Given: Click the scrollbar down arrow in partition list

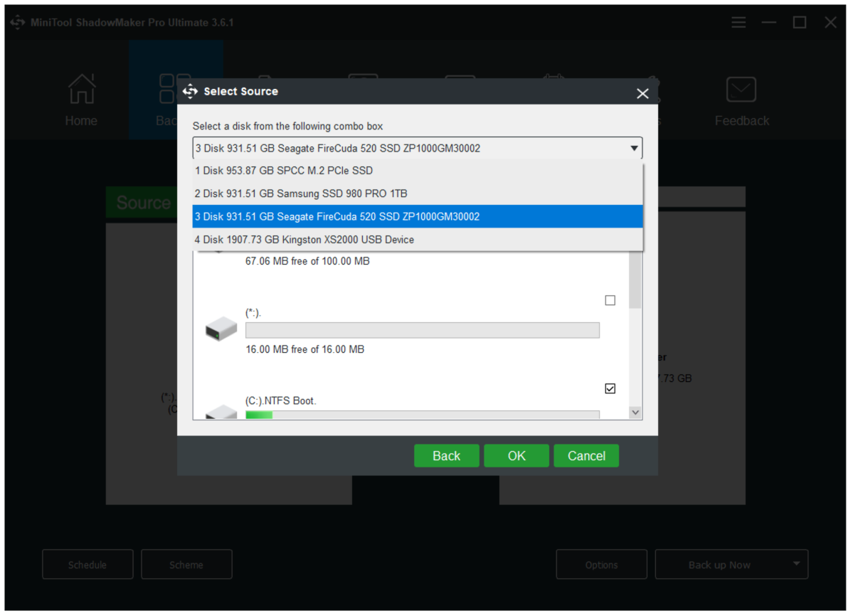Looking at the screenshot, I should coord(635,413).
